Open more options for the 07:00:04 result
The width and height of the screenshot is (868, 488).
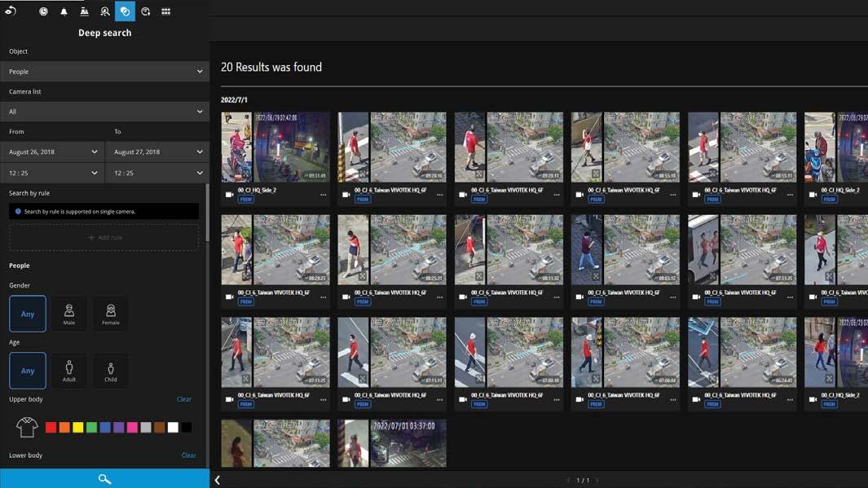pos(673,399)
